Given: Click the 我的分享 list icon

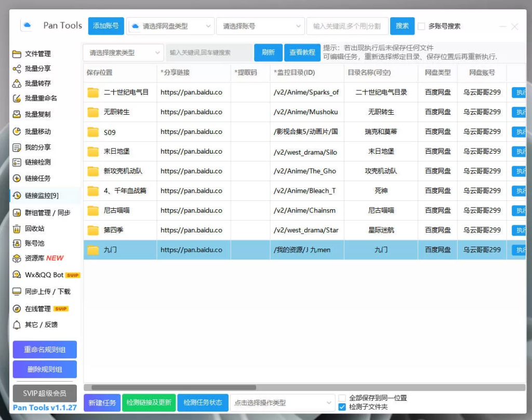Looking at the screenshot, I should (17, 147).
